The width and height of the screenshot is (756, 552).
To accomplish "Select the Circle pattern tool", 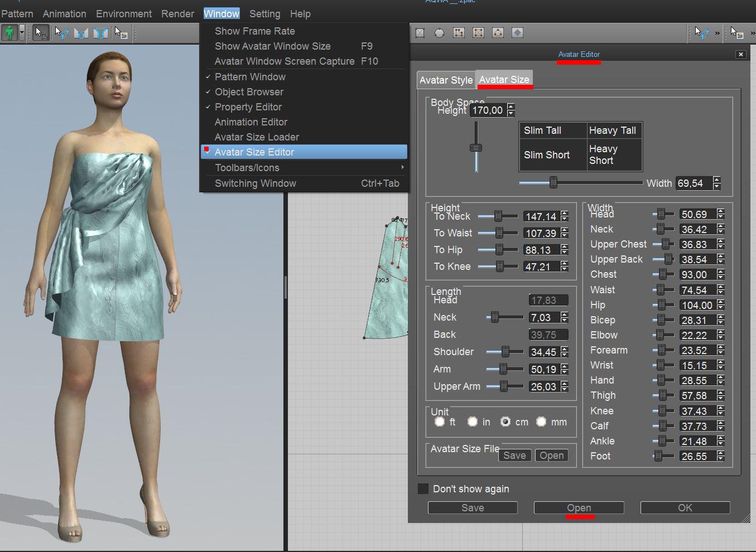I will click(x=440, y=33).
